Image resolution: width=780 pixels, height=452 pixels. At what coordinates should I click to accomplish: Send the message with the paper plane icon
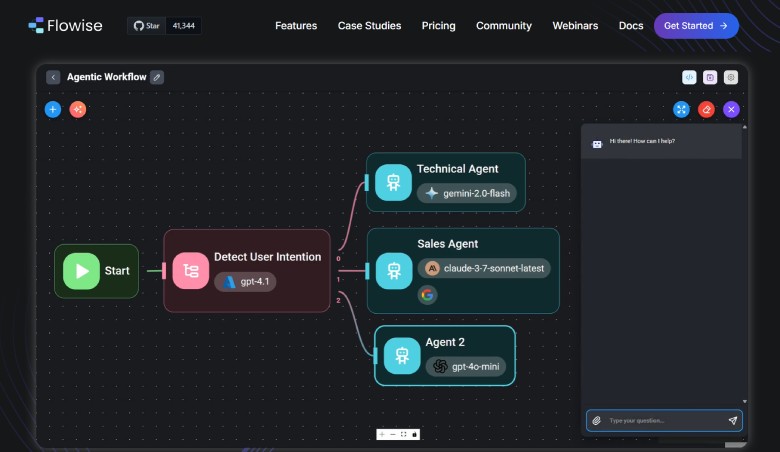click(x=732, y=421)
